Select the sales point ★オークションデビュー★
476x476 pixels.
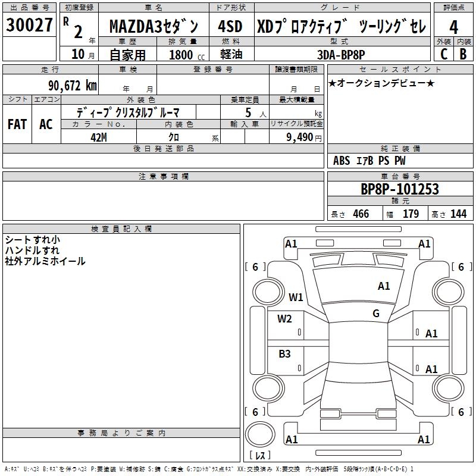click(381, 83)
